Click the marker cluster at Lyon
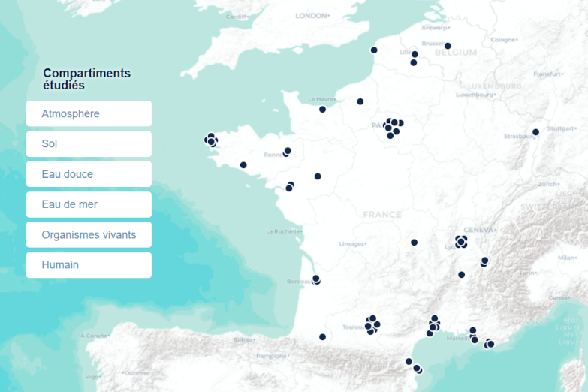 coord(461,241)
